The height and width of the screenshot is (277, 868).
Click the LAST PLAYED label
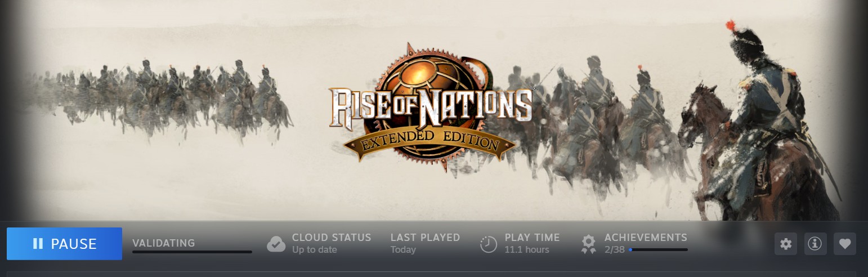point(425,238)
